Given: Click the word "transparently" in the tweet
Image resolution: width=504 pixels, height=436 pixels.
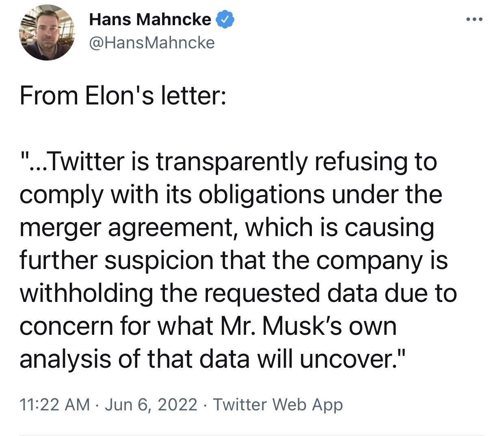Looking at the screenshot, I should [232, 162].
